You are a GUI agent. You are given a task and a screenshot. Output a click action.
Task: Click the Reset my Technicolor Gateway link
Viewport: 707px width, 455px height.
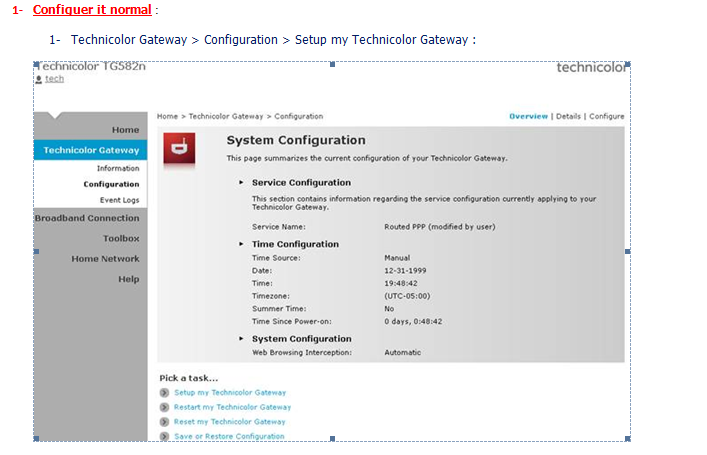click(230, 422)
